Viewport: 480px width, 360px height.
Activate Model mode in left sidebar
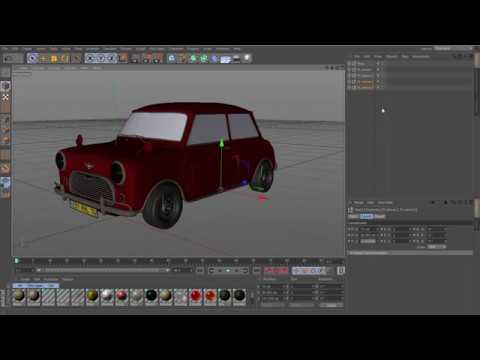pos(6,86)
